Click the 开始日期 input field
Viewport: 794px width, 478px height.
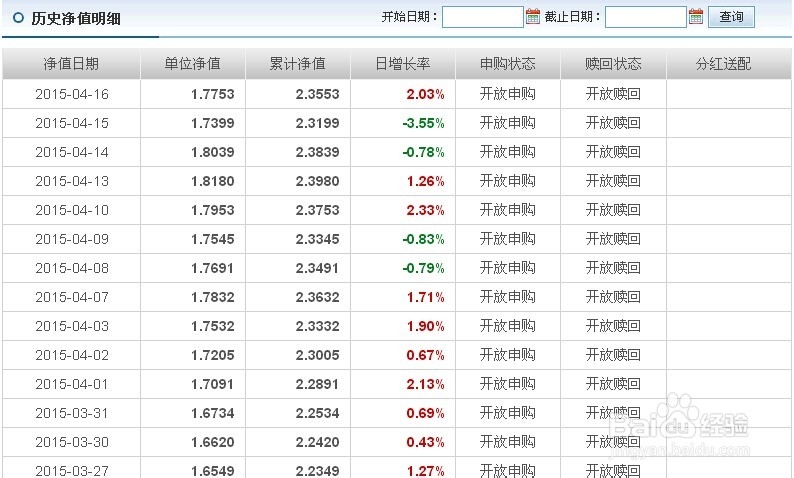pyautogui.click(x=483, y=17)
